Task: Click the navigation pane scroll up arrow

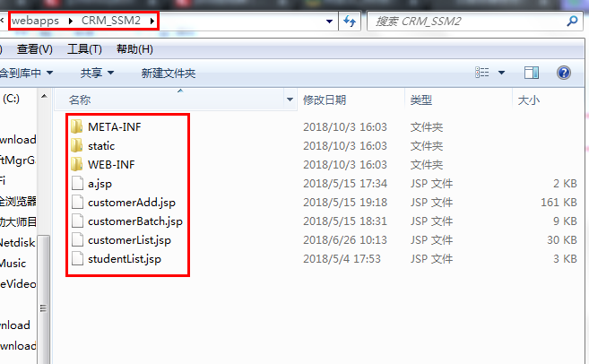Action: click(44, 97)
